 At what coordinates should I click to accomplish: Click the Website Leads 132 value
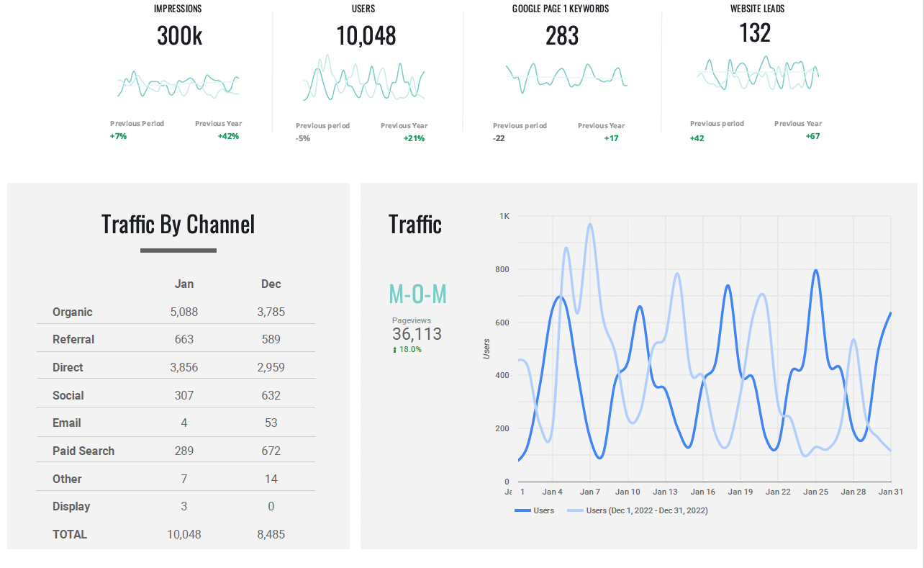(x=755, y=33)
